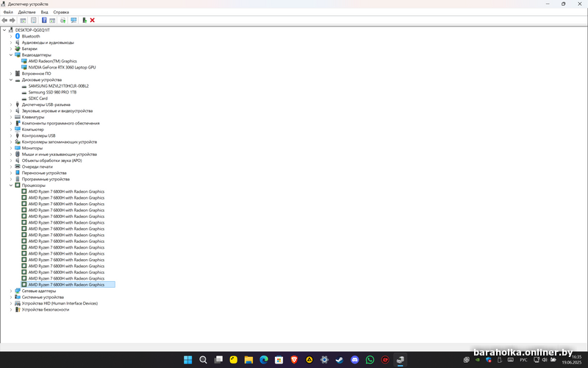The height and width of the screenshot is (368, 588).
Task: Go back using the toolbar Back arrow
Action: [4, 21]
